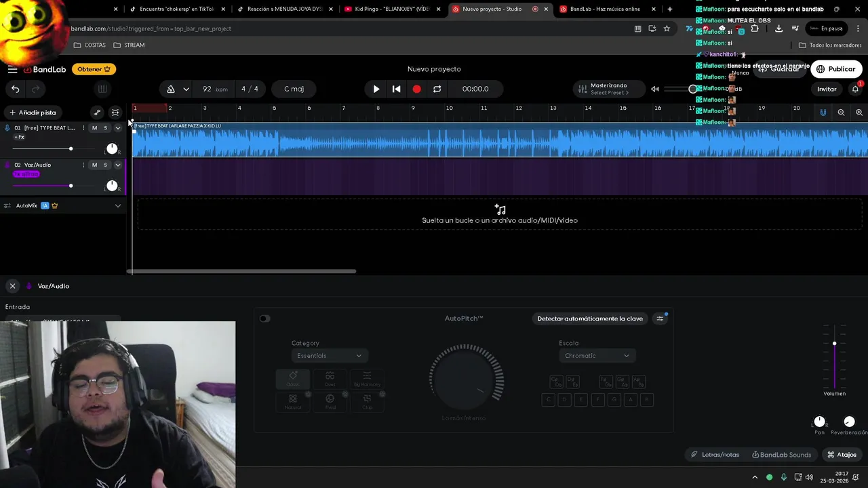Return the playhead to the start

pyautogui.click(x=397, y=89)
